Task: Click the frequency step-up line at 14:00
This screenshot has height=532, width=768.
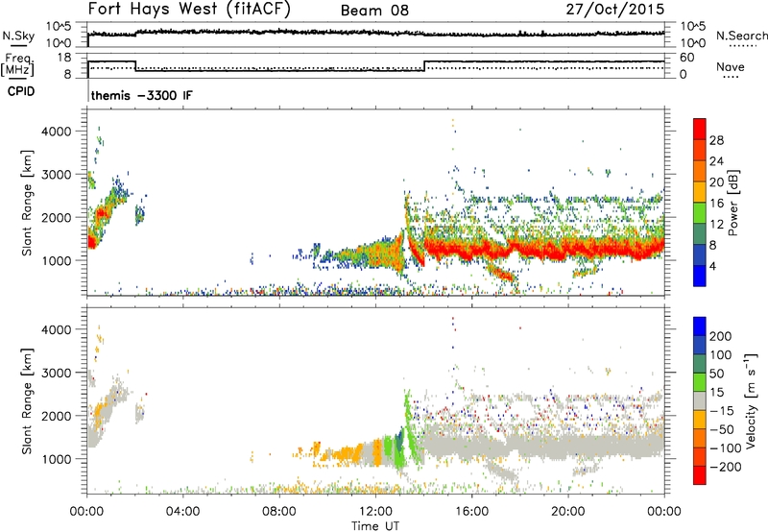Action: tap(424, 66)
